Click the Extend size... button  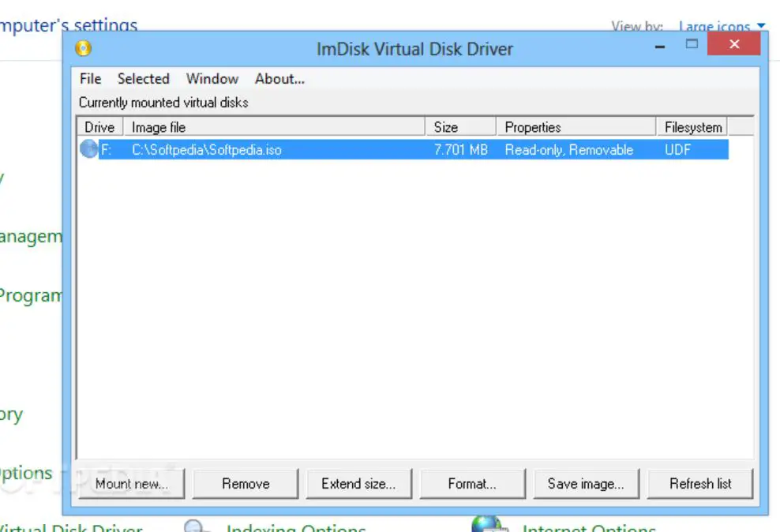pos(358,484)
